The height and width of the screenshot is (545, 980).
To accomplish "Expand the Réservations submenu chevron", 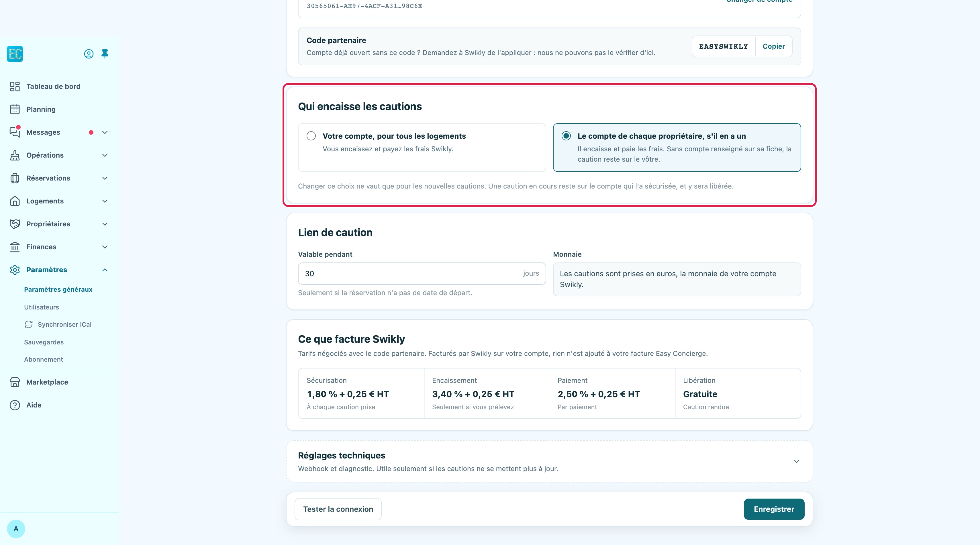I will click(105, 178).
